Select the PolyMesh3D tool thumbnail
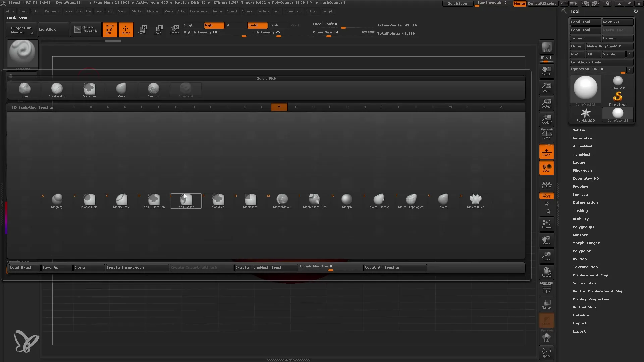 pyautogui.click(x=585, y=115)
